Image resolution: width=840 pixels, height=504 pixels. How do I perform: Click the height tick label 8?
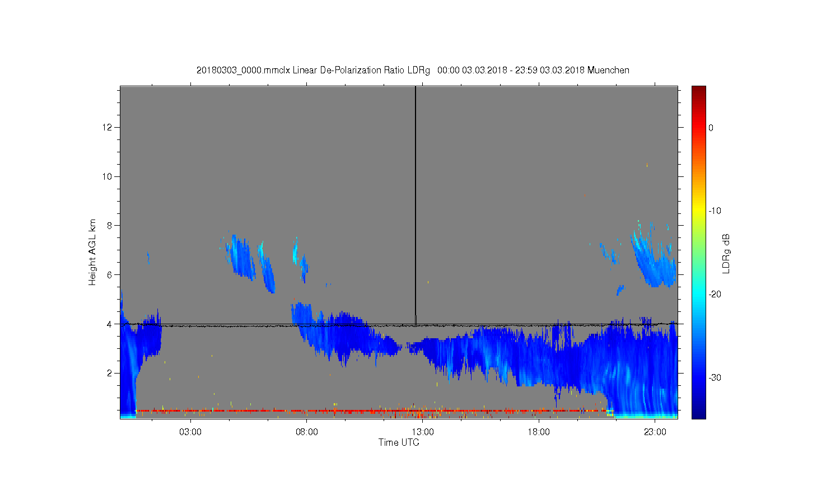[x=110, y=226]
